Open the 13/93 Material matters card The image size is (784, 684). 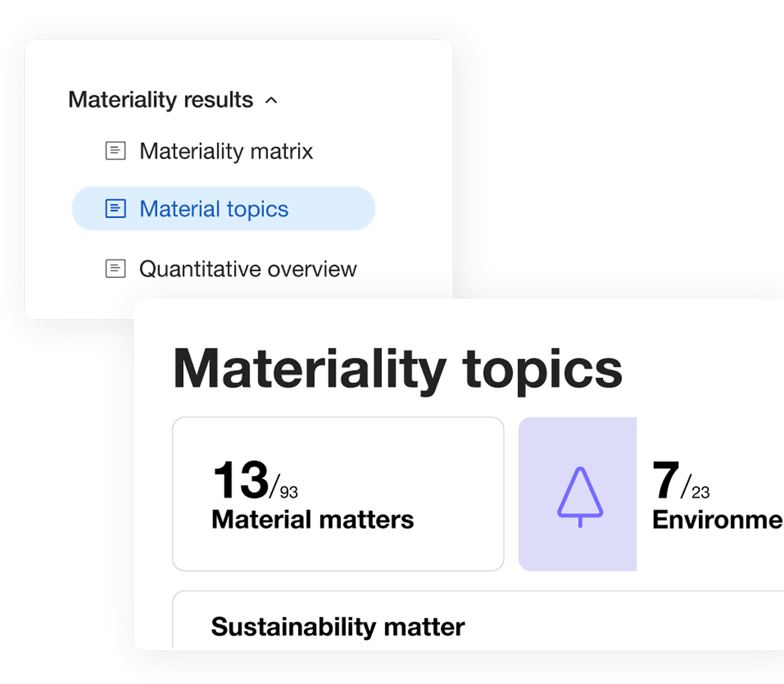pos(338,494)
